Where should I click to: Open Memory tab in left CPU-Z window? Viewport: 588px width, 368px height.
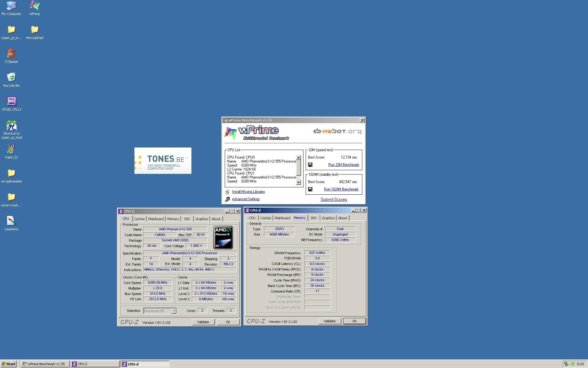coord(173,219)
